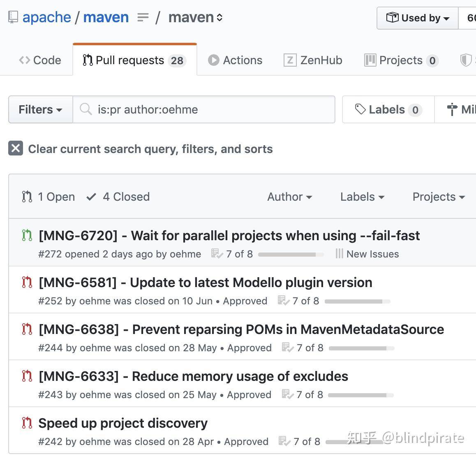The width and height of the screenshot is (476, 459).
Task: Open PR MNG-6581 Update to latest Modello
Action: [x=206, y=283]
